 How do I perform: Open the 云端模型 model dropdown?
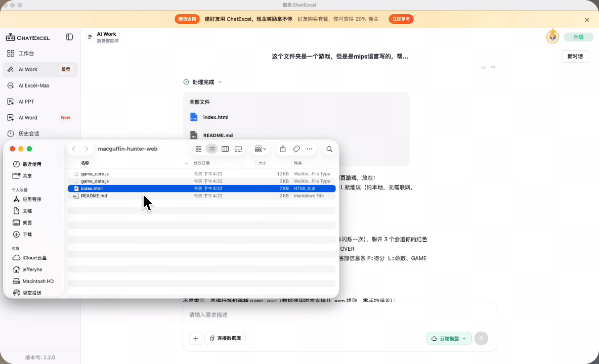pos(449,338)
